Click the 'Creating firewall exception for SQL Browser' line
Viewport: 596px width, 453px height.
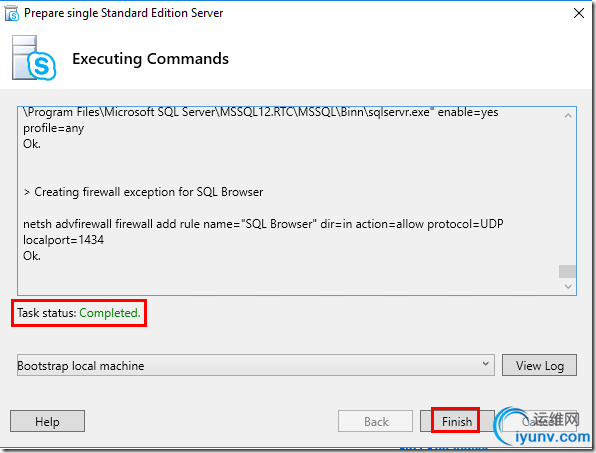(143, 192)
